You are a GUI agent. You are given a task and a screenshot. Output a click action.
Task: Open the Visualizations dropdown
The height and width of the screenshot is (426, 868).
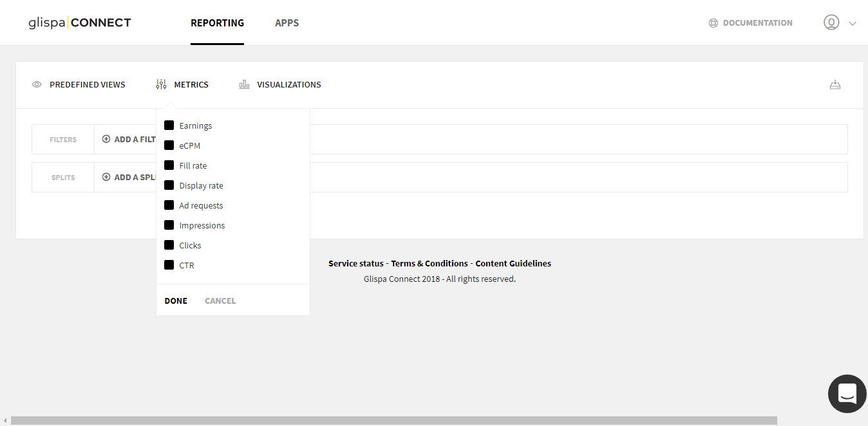[288, 84]
